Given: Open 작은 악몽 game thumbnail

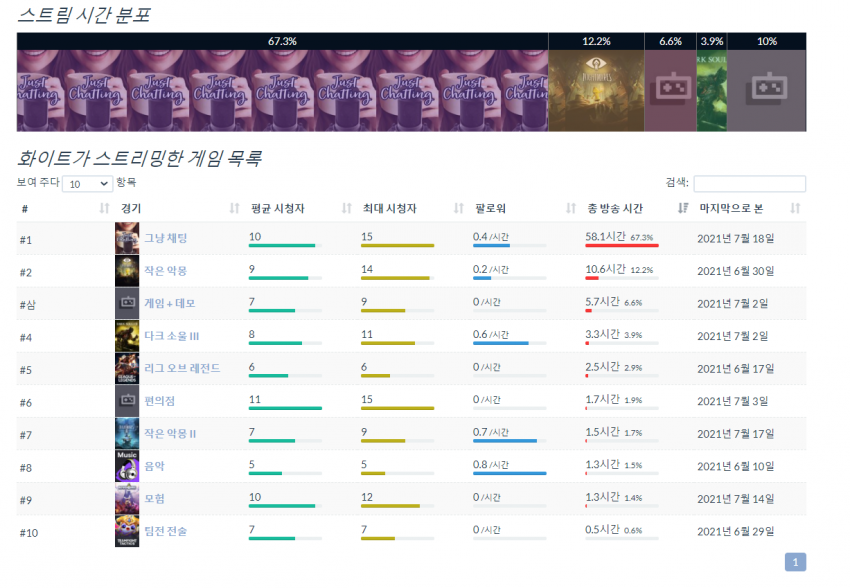Looking at the screenshot, I should (127, 271).
